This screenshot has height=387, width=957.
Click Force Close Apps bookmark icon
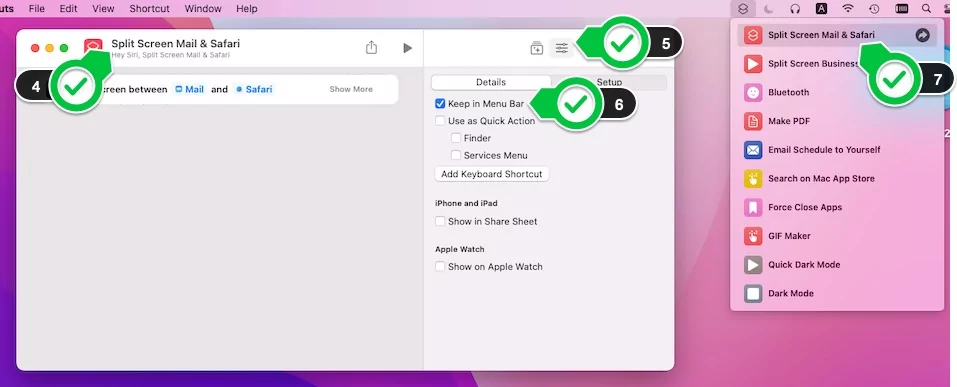(x=753, y=207)
